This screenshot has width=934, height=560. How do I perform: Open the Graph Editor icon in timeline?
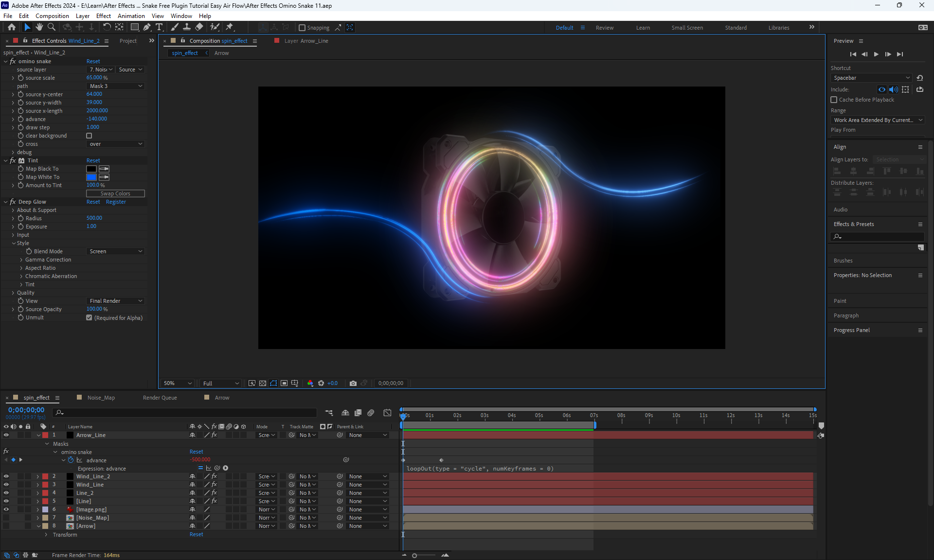coord(387,413)
